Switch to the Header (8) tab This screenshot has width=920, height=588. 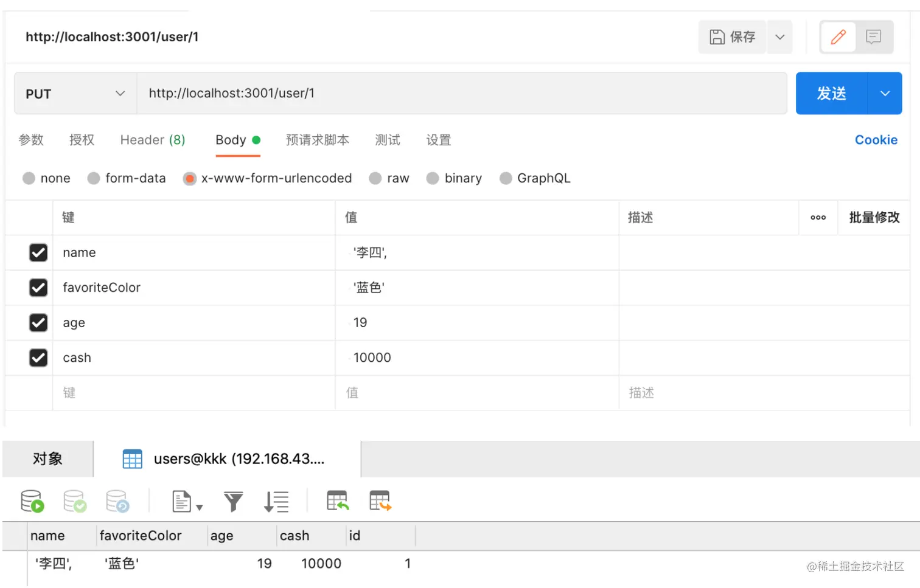(153, 140)
